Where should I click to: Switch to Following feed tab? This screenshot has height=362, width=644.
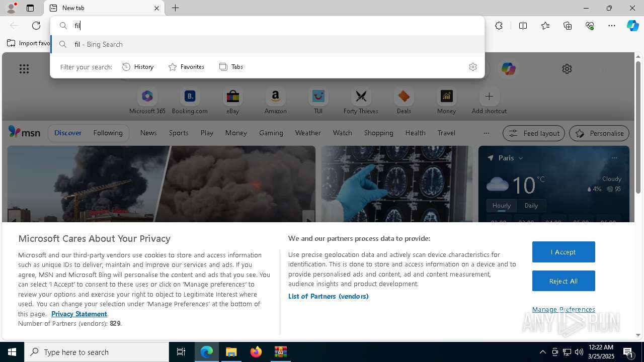coord(108,133)
